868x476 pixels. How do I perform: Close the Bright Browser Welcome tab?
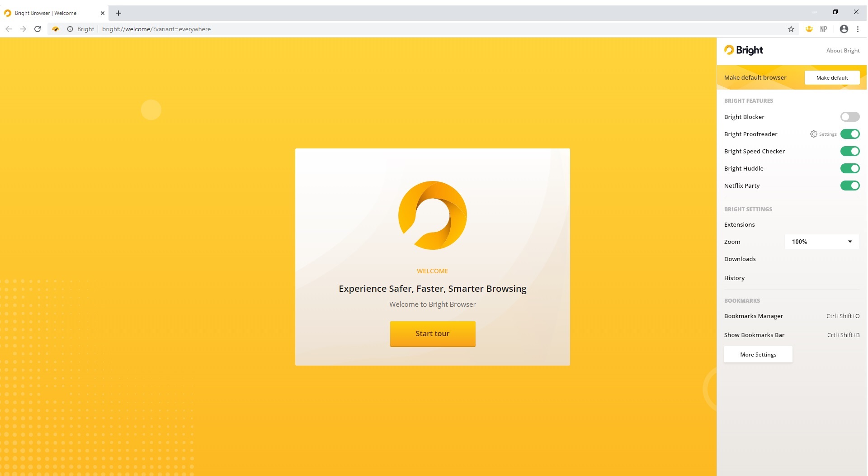[x=103, y=13]
